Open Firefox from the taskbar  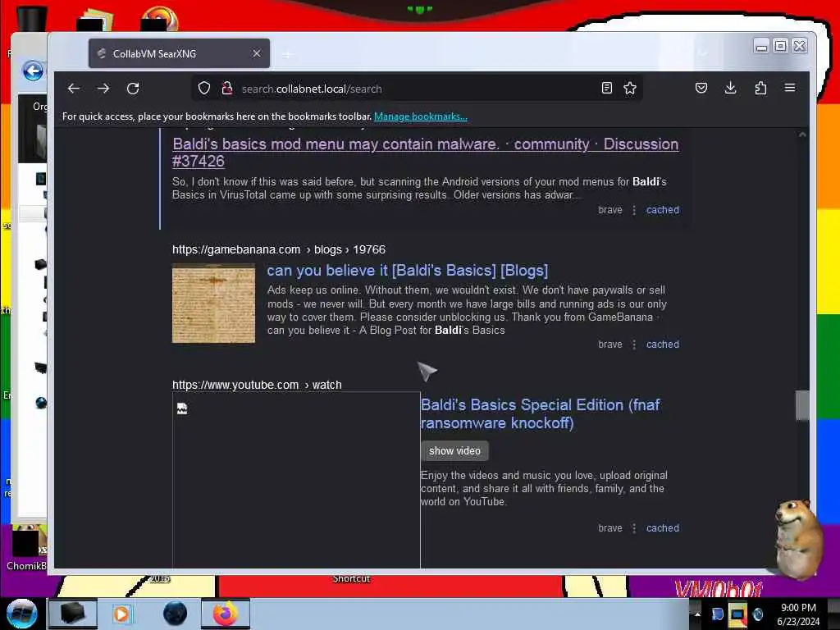[x=226, y=614]
